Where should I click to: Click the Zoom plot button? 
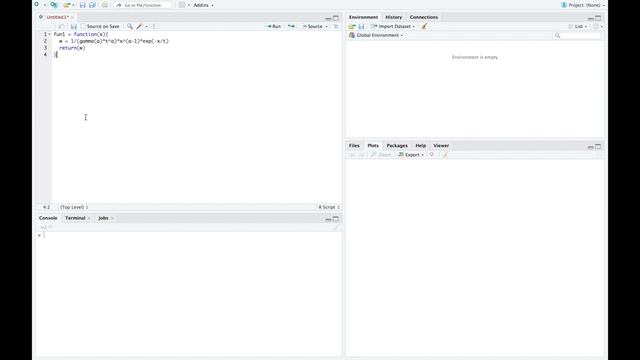pyautogui.click(x=381, y=155)
